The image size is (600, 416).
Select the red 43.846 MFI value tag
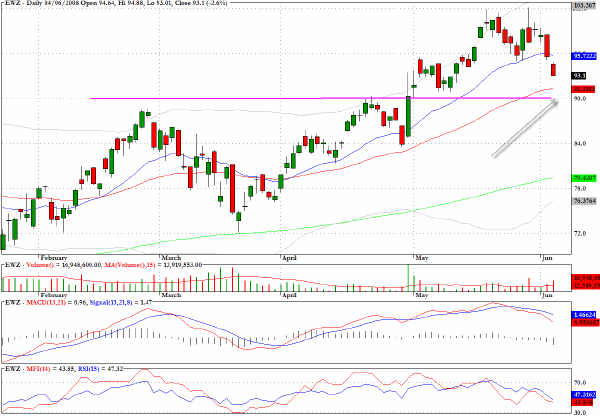pyautogui.click(x=583, y=402)
